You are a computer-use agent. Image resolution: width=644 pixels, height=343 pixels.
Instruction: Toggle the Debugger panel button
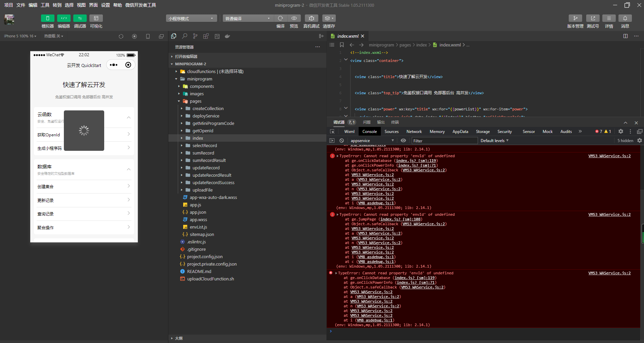tap(80, 18)
